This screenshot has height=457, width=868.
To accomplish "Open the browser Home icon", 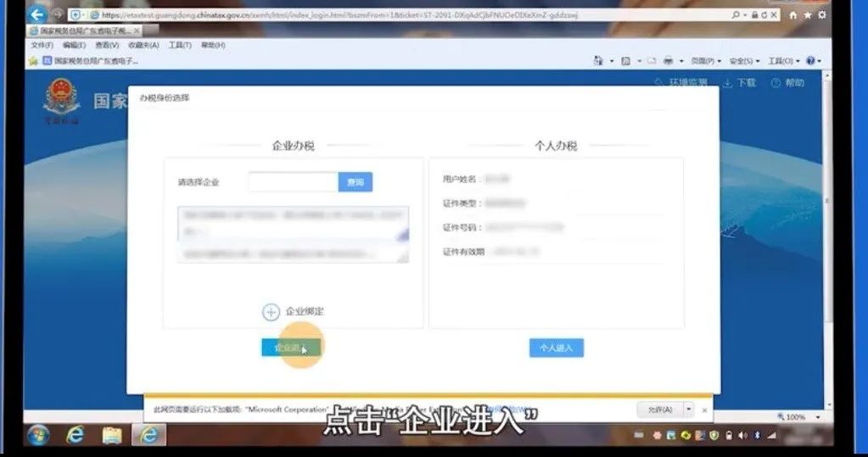I will pos(792,15).
